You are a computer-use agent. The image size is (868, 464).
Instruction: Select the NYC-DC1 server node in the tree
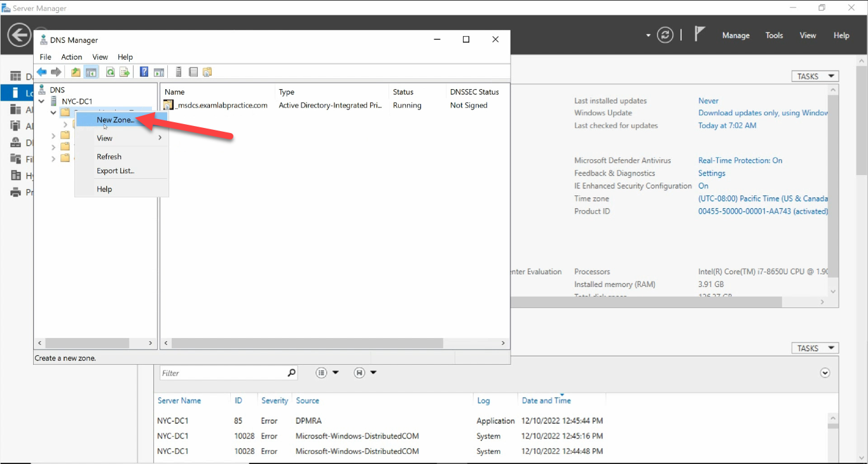[76, 101]
